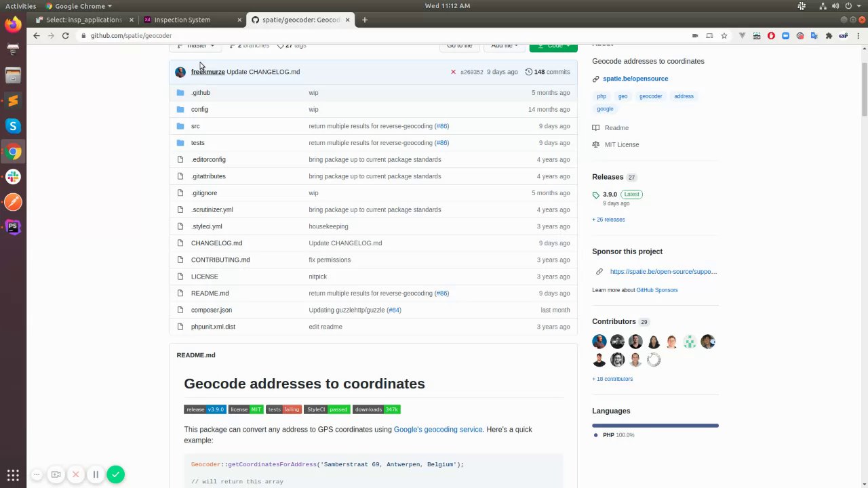Open the green Code dropdown button
868x488 pixels.
coord(553,45)
